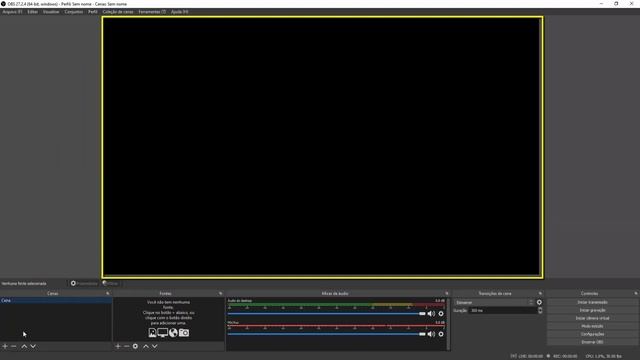640x360 pixels.
Task: Open the Filtros source toolbar button
Action: 110,283
